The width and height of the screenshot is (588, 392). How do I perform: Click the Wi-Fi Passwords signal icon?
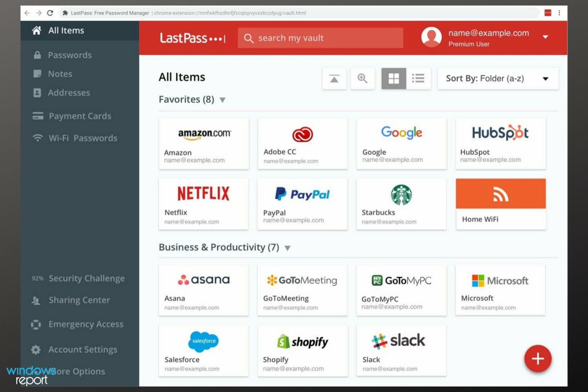[38, 138]
